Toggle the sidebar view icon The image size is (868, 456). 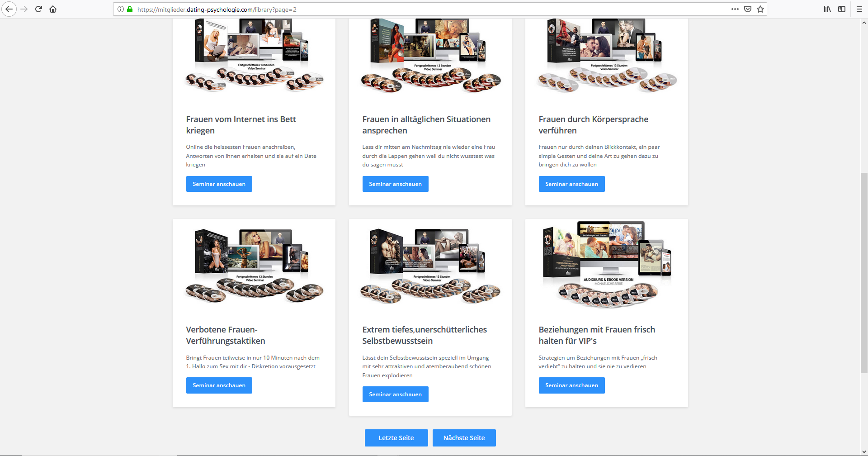tap(841, 9)
